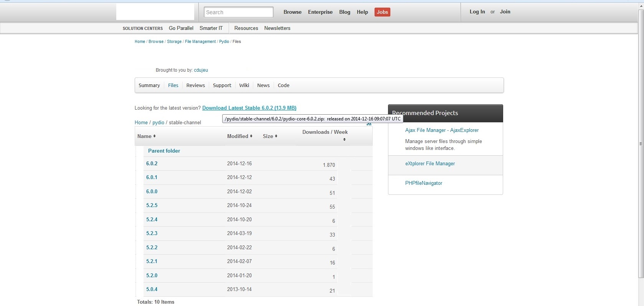Sort by Size column arrows

(x=276, y=136)
